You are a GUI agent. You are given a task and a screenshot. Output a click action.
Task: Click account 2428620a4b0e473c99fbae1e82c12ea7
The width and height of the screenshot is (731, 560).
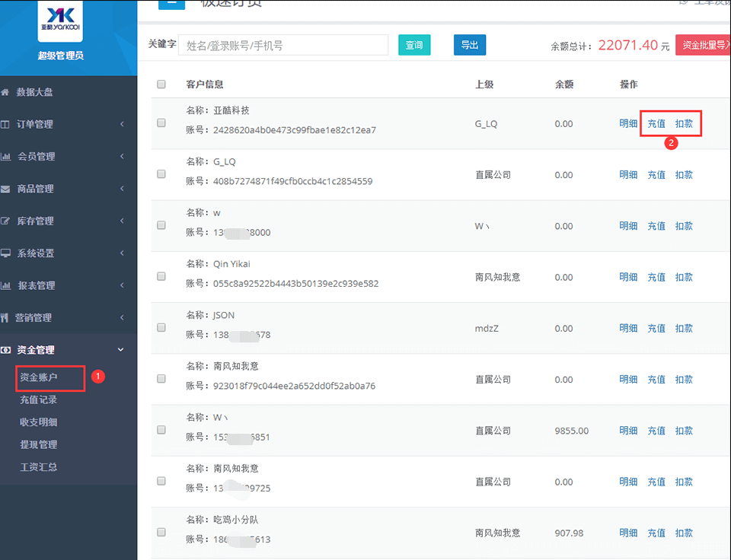[x=295, y=130]
